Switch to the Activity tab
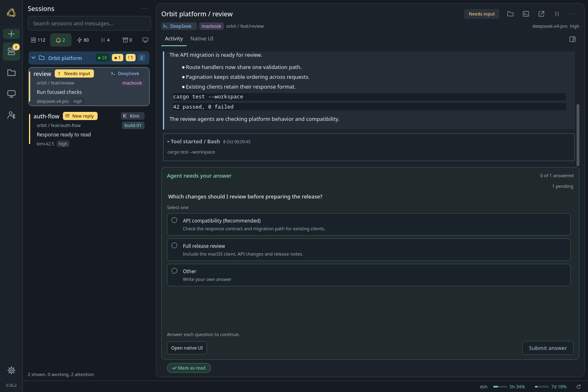 point(174,39)
